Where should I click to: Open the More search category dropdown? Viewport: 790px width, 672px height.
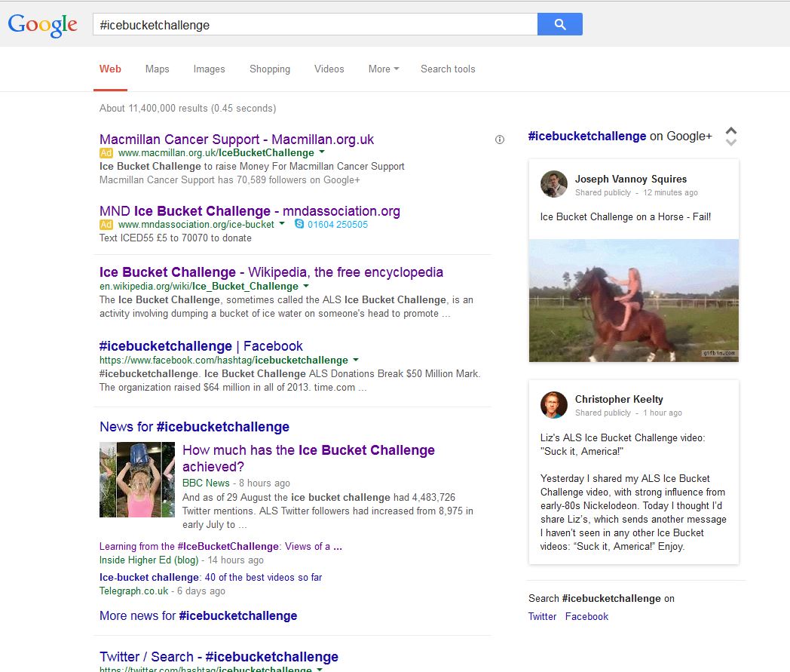384,69
